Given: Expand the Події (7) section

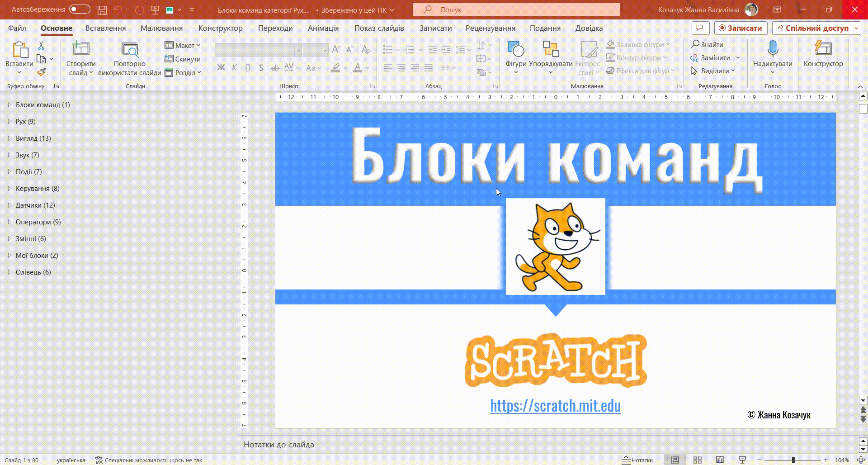Looking at the screenshot, I should coord(9,171).
